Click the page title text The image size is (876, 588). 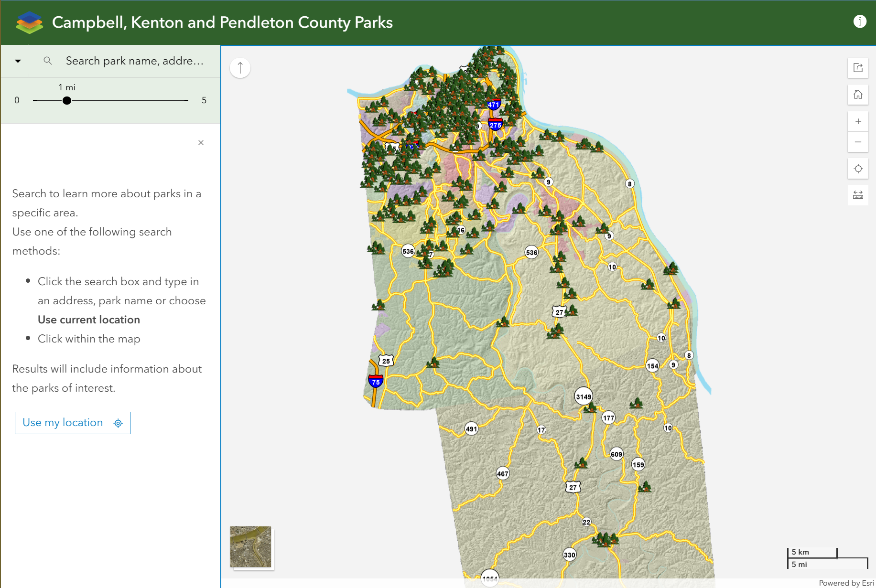[x=222, y=22]
